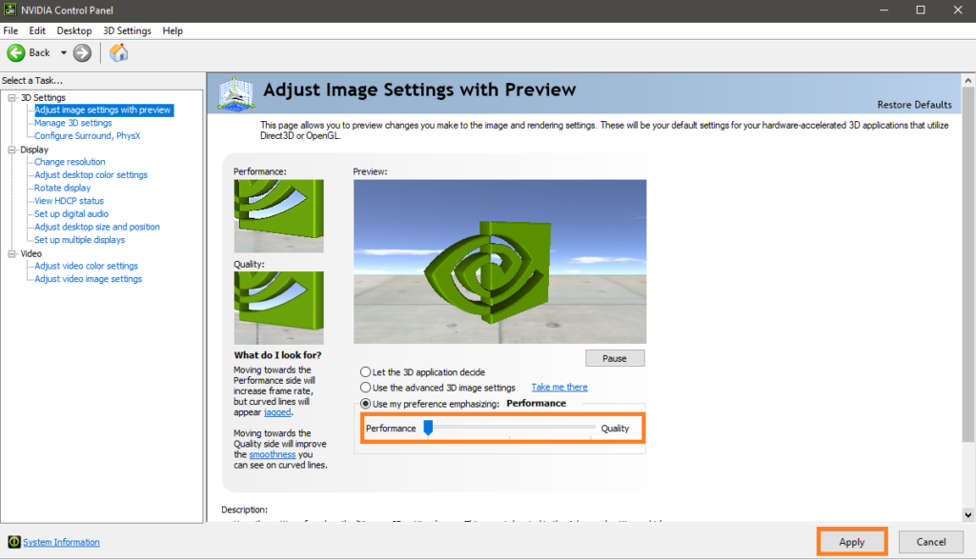Image resolution: width=976 pixels, height=560 pixels.
Task: Open the File menu
Action: pyautogui.click(x=10, y=30)
